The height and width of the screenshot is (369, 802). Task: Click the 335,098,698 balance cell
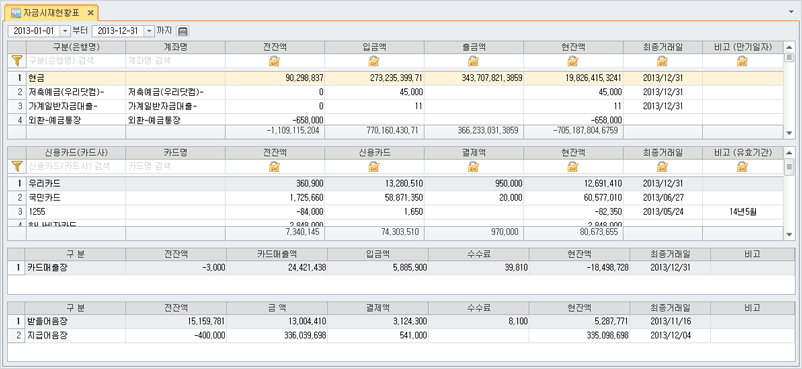coord(580,336)
